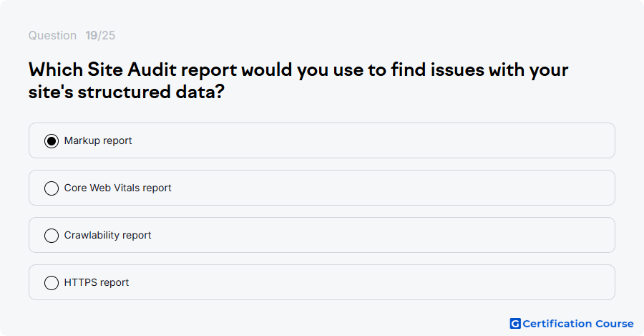Click the Certification Course logo icon
This screenshot has width=644, height=336.
[515, 324]
